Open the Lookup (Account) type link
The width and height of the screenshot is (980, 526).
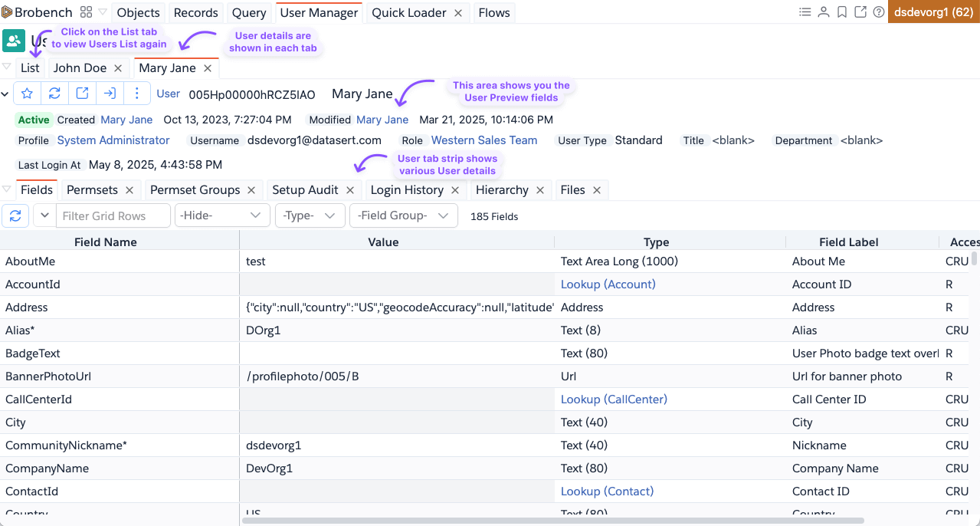pos(608,284)
